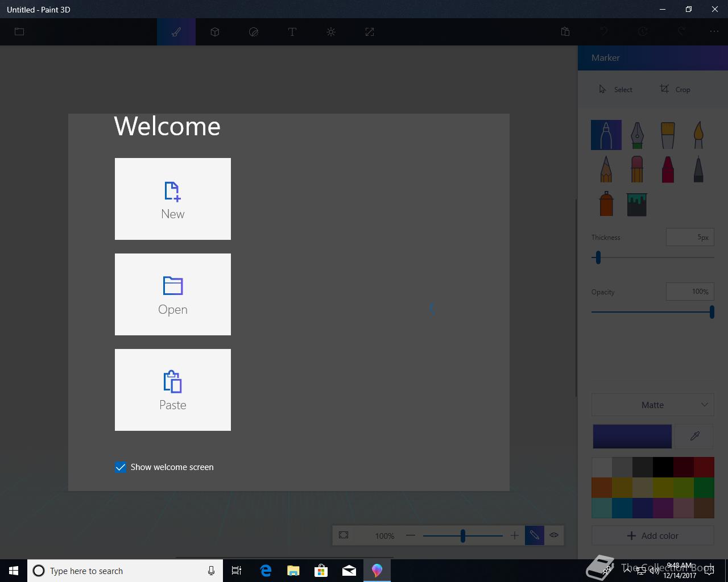Switch to the Text tab
Viewport: 728px width, 582px height.
coord(292,32)
